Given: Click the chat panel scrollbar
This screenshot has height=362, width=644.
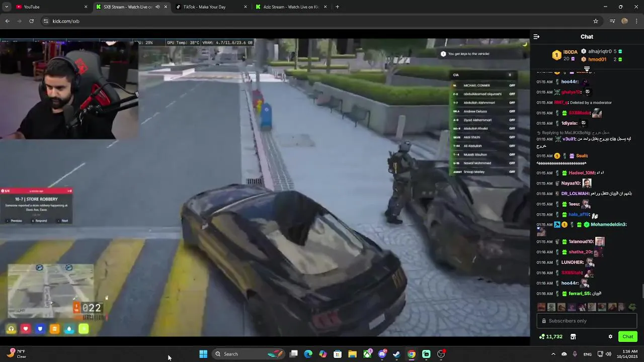Looking at the screenshot, I should coord(642,292).
